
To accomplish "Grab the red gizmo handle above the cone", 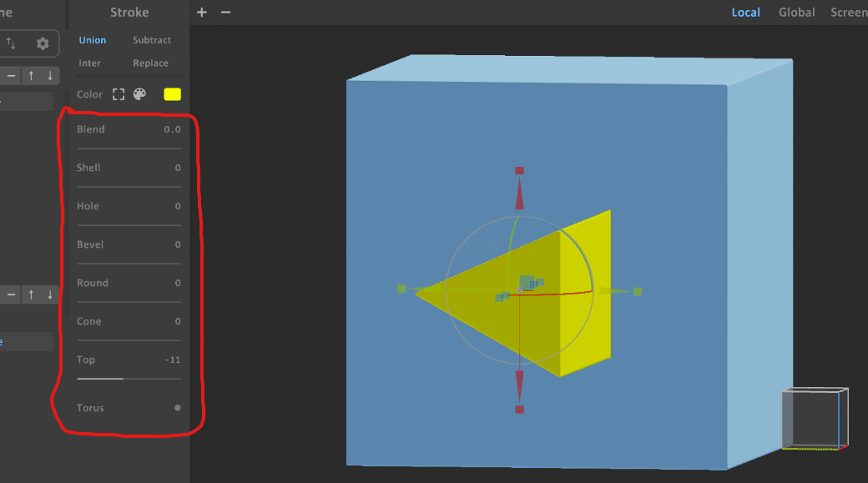I will 519,171.
